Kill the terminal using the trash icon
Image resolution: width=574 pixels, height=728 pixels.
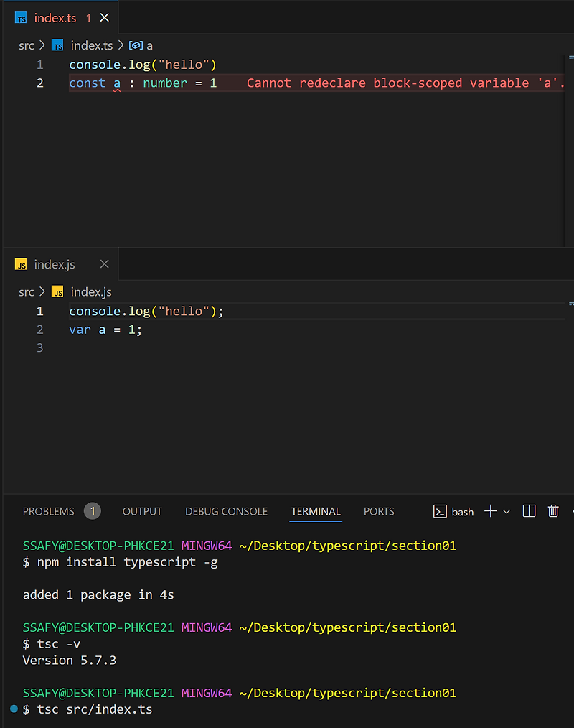pyautogui.click(x=553, y=510)
